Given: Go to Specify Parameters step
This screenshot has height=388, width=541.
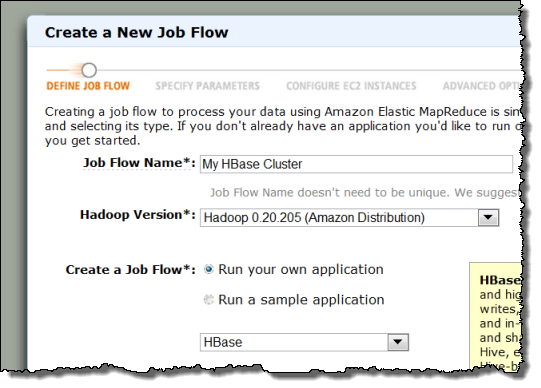Looking at the screenshot, I should point(207,86).
